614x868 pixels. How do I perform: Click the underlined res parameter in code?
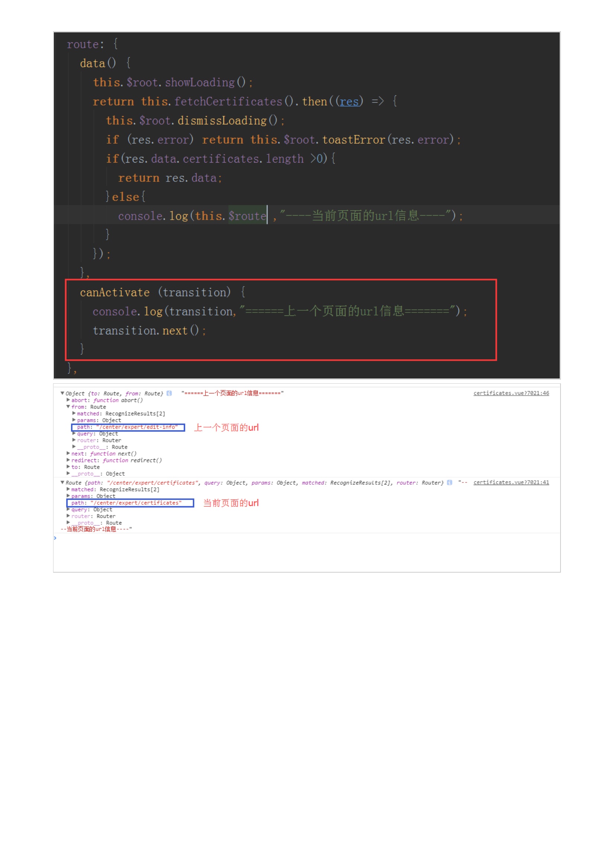point(349,102)
